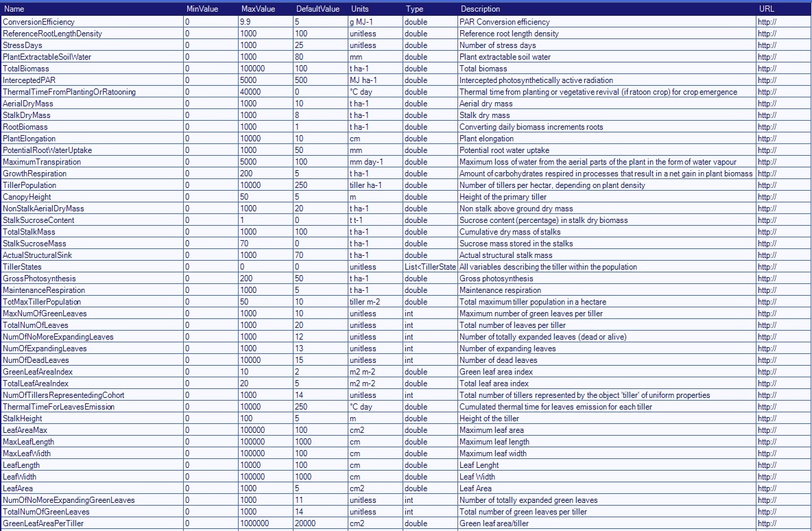Sort by the Name column header

pos(92,9)
